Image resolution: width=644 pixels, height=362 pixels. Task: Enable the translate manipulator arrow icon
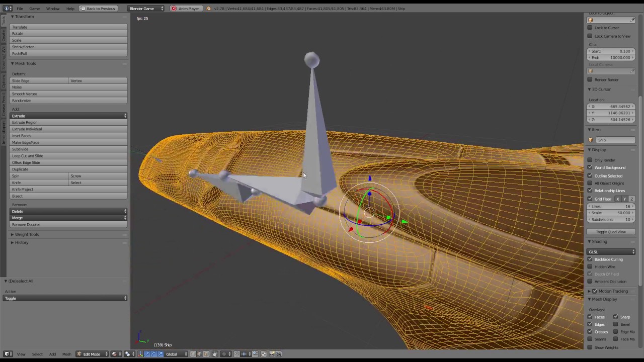point(147,354)
